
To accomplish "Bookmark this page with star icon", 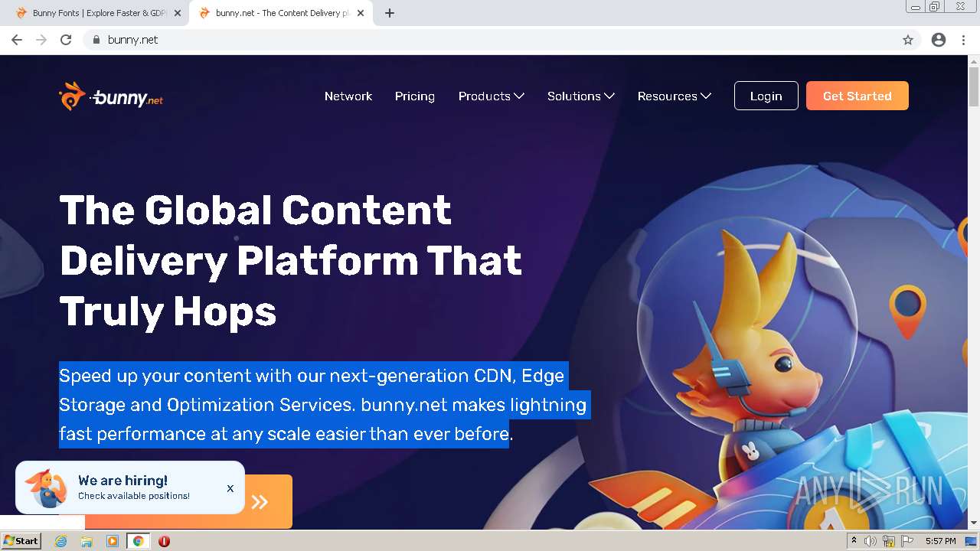I will point(908,40).
